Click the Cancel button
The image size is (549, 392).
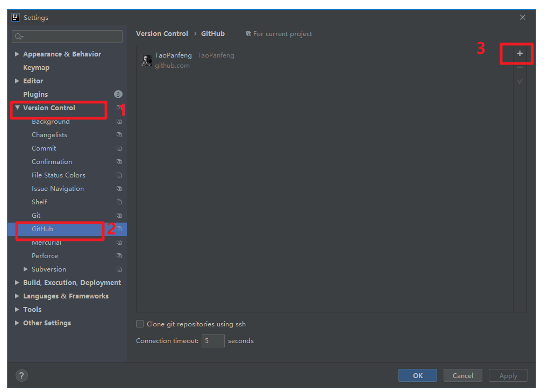pyautogui.click(x=463, y=375)
